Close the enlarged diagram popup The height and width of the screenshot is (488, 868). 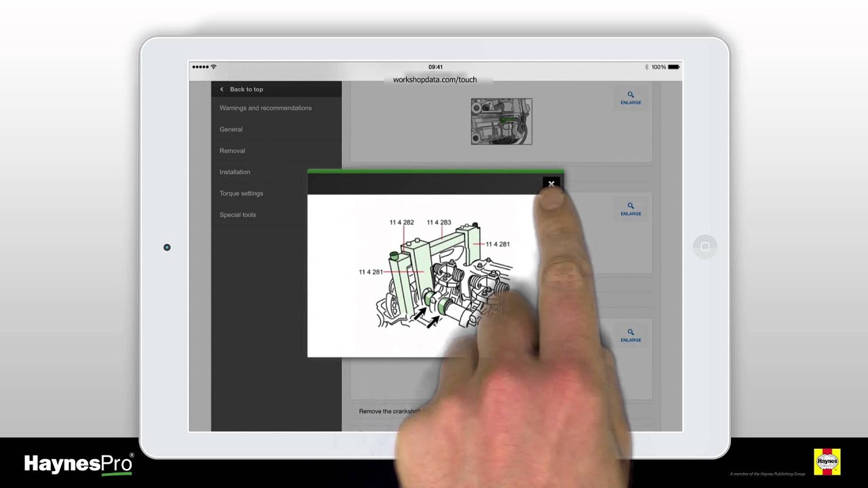point(551,184)
